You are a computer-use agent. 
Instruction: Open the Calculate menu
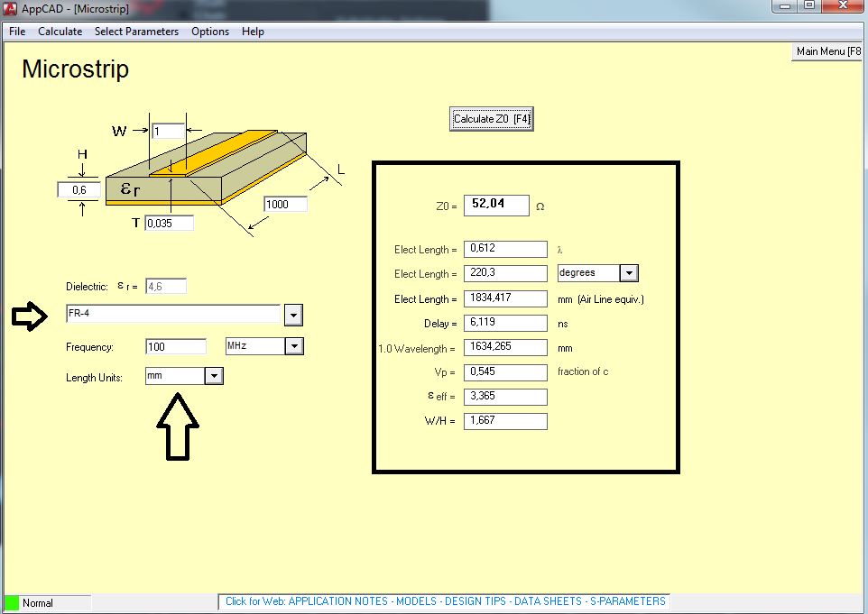(x=60, y=32)
